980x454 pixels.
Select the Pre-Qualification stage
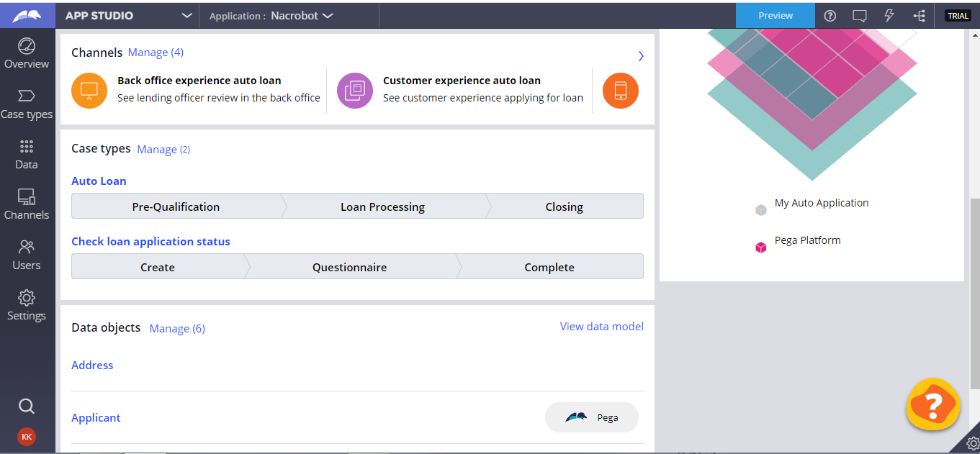[x=176, y=206]
